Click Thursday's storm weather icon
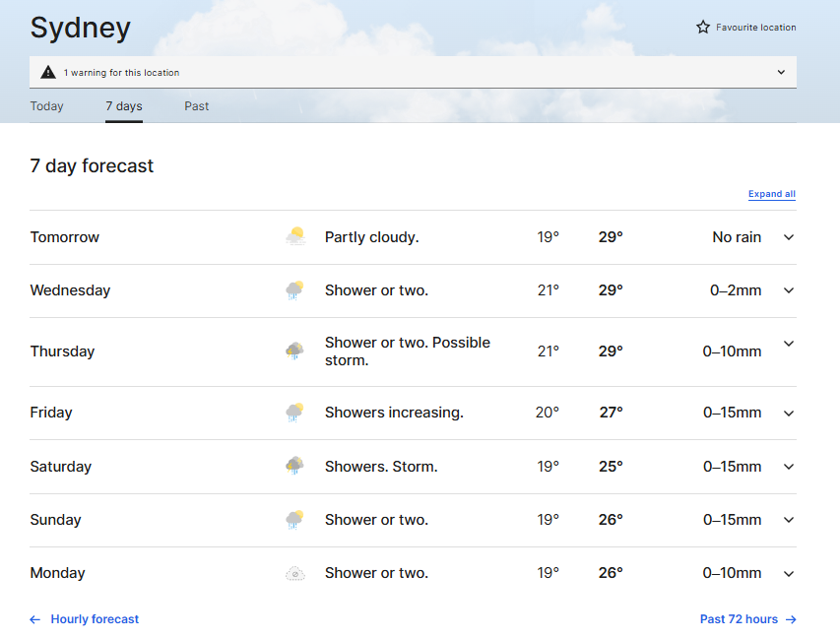Viewport: 840px width, 639px height. point(294,351)
